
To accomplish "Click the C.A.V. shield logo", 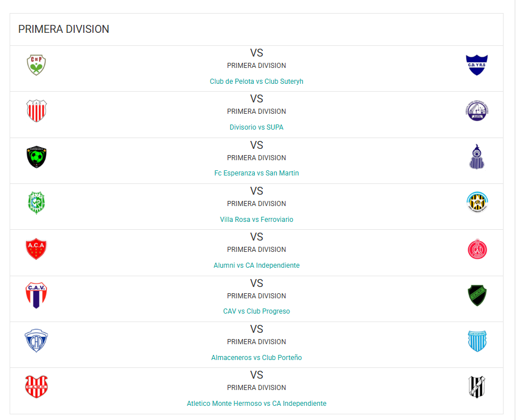I will pyautogui.click(x=36, y=295).
